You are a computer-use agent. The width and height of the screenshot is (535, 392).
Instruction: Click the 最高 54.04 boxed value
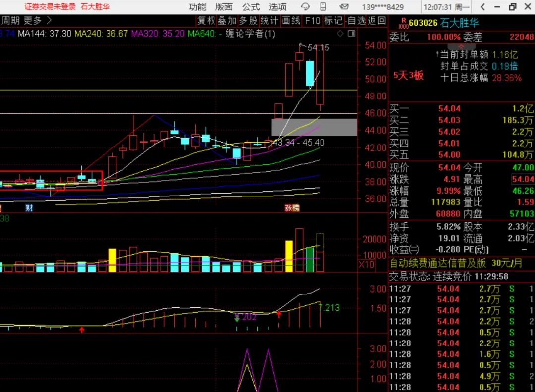(x=523, y=179)
